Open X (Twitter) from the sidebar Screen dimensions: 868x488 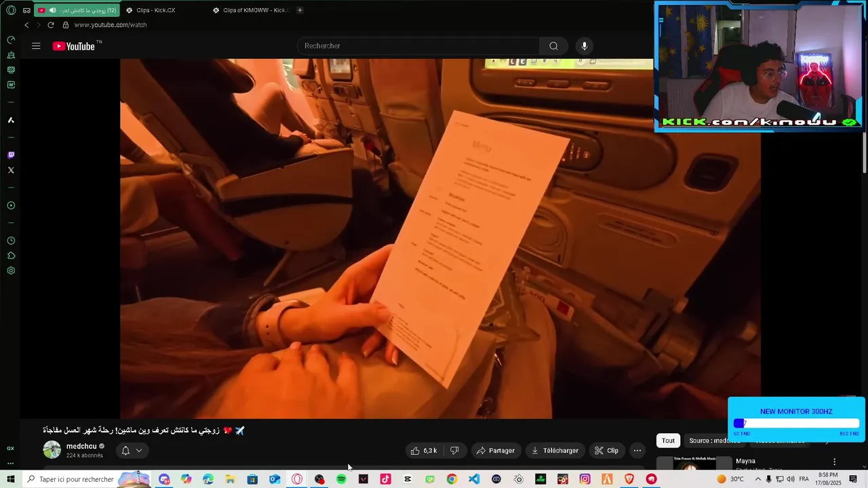(x=11, y=170)
